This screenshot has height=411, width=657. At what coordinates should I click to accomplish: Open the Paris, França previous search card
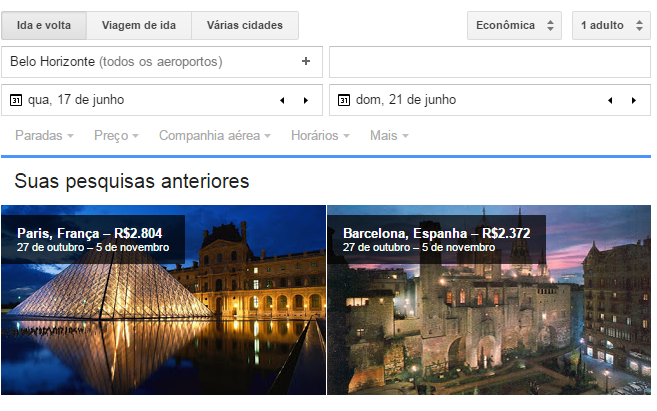pos(163,300)
